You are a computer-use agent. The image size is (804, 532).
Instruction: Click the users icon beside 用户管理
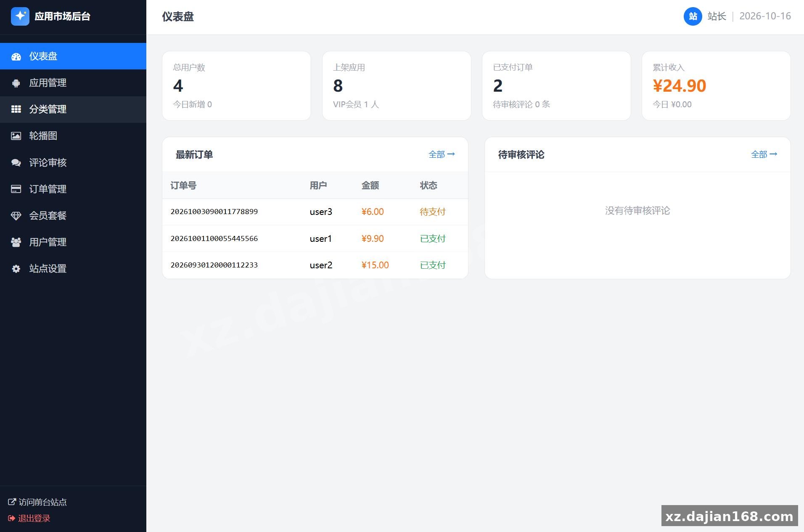point(16,242)
